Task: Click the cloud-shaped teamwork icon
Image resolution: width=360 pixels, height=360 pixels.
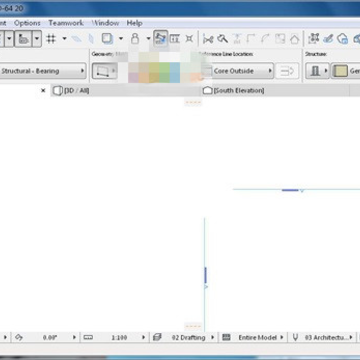Action: click(342, 39)
